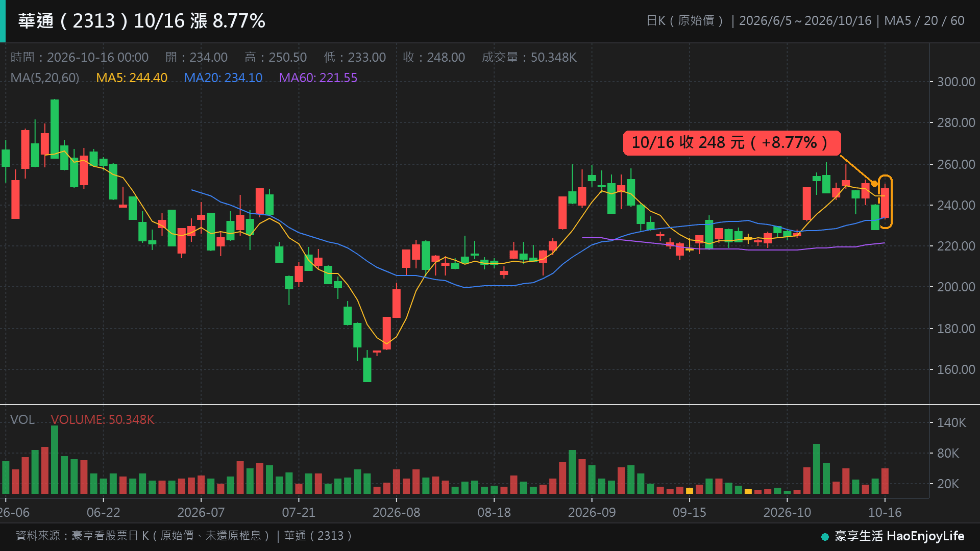Click the 2026-09 date axis label
This screenshot has width=980, height=551.
click(x=592, y=512)
